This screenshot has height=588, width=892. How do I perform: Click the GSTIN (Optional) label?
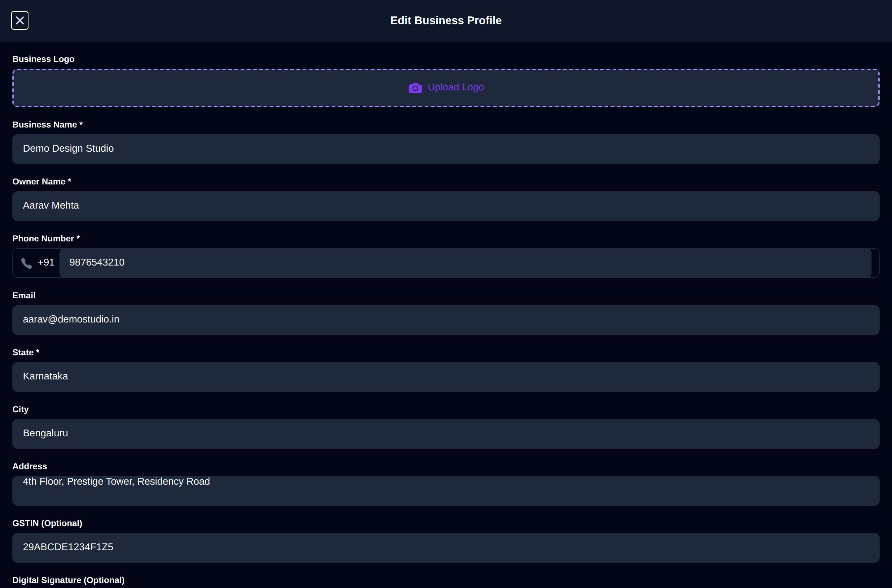(x=47, y=524)
